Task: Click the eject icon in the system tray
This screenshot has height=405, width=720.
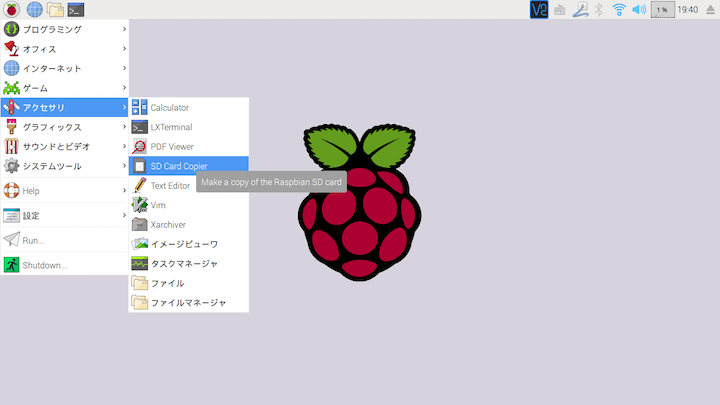Action: pyautogui.click(x=710, y=10)
